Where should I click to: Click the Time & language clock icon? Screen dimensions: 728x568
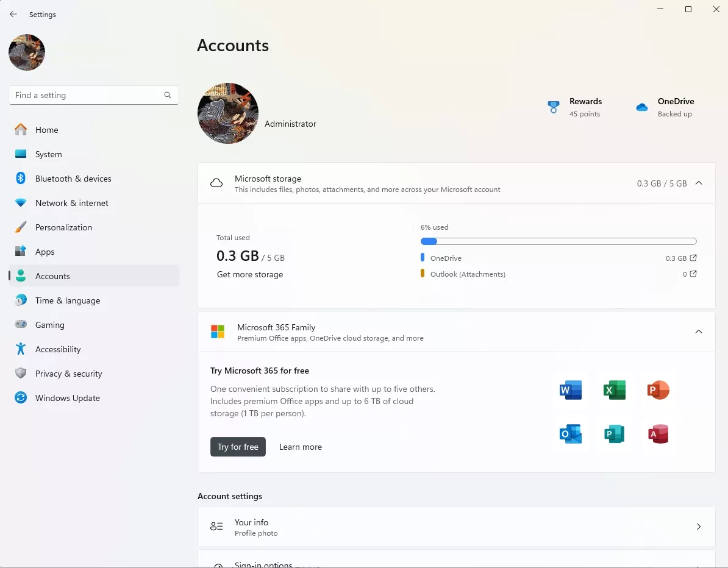click(x=21, y=300)
